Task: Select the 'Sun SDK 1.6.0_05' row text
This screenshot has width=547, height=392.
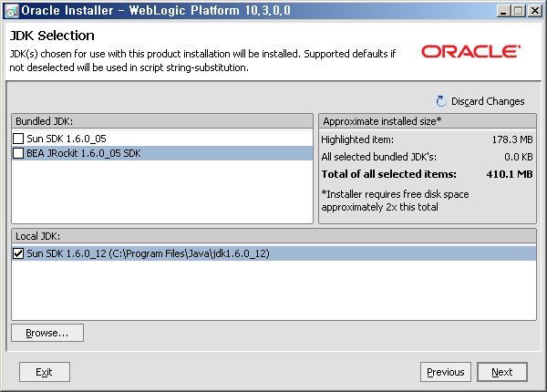Action: 67,139
